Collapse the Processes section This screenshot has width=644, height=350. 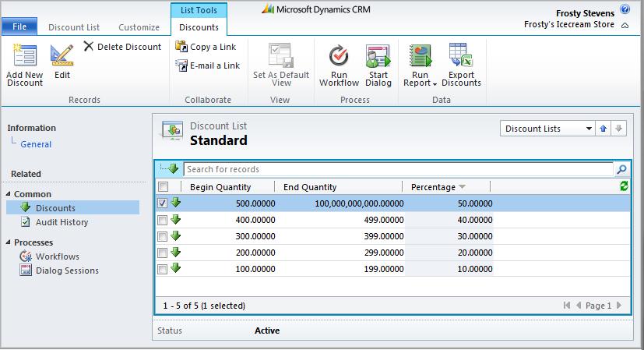[9, 242]
